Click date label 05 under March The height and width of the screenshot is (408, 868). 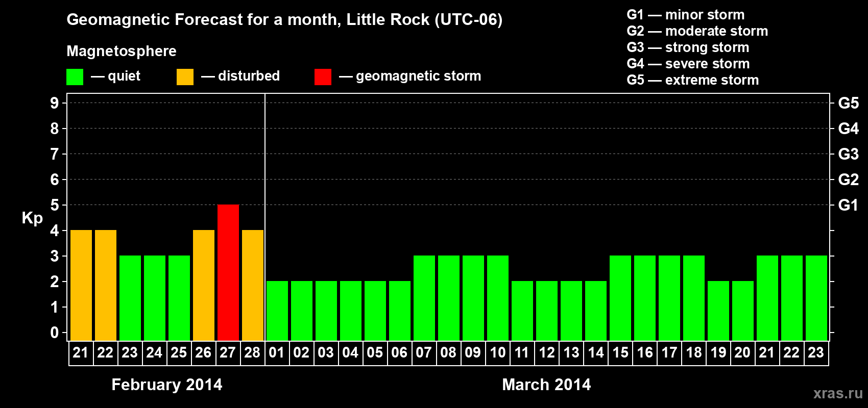click(375, 352)
